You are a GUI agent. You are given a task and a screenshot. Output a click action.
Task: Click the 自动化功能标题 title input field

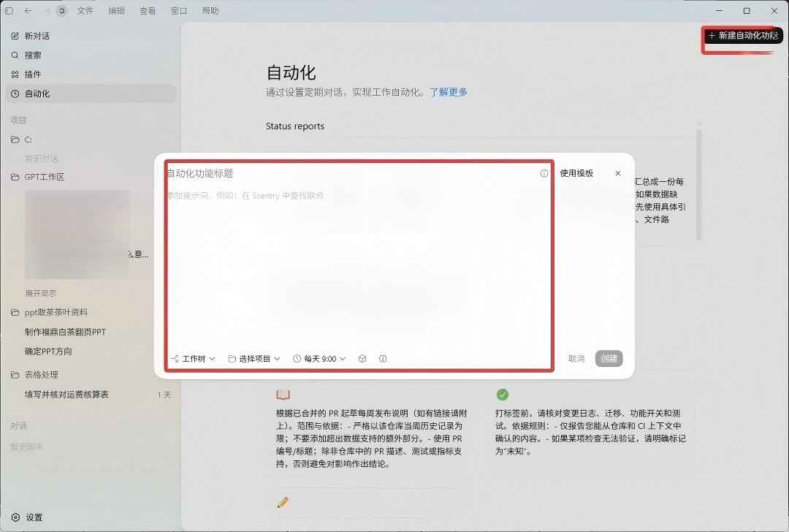(x=352, y=173)
